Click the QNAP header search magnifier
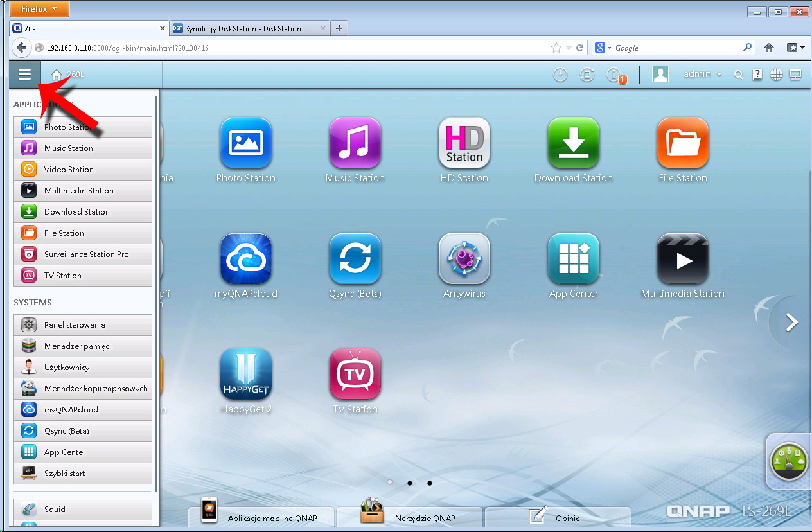812x532 pixels. point(739,75)
